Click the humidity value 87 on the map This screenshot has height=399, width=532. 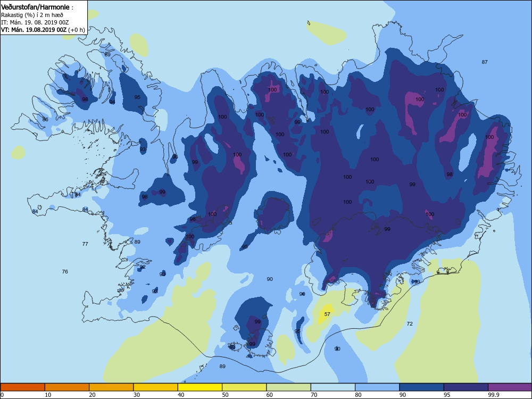tap(485, 62)
